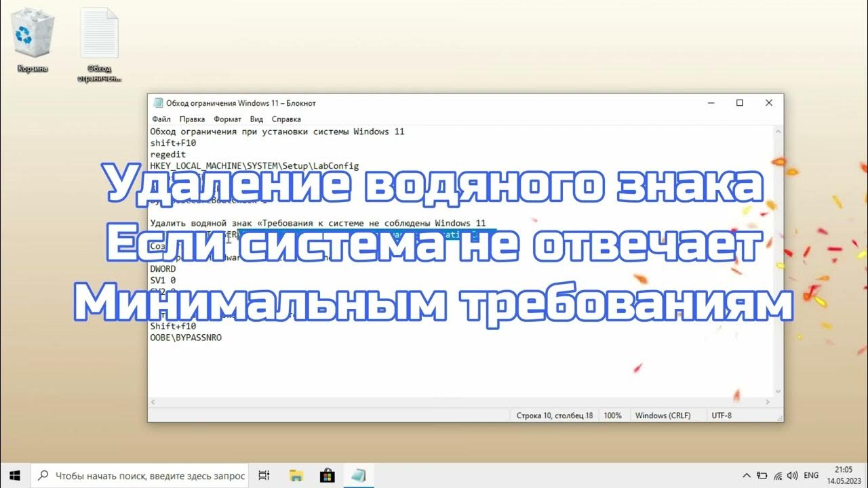
Task: Click 'Удалить водяной знак' line
Action: click(318, 223)
